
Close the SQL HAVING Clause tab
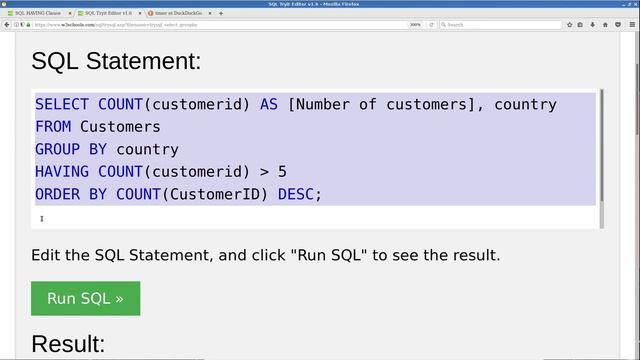pos(70,13)
